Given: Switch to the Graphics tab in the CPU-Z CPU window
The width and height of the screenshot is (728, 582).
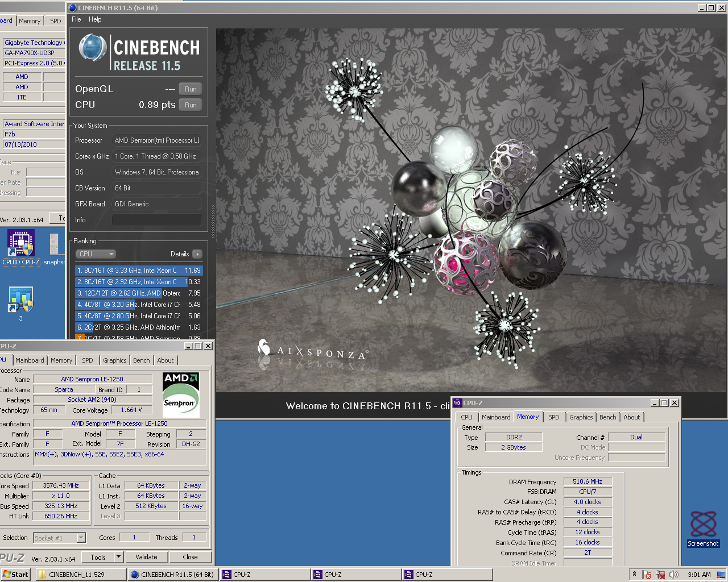Looking at the screenshot, I should tap(115, 360).
